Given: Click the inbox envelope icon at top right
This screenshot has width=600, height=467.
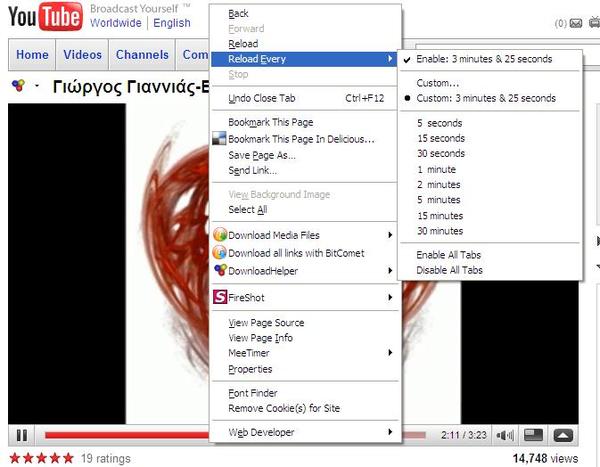Looking at the screenshot, I should click(576, 23).
